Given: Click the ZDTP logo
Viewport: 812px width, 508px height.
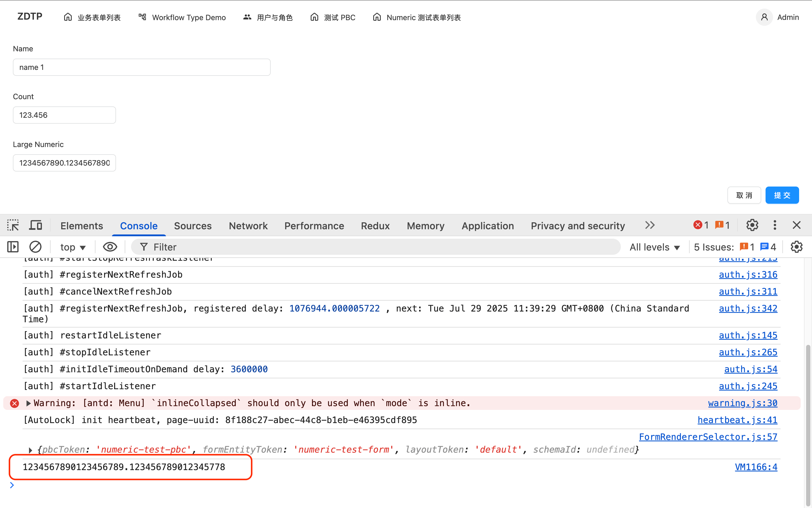Looking at the screenshot, I should point(30,16).
